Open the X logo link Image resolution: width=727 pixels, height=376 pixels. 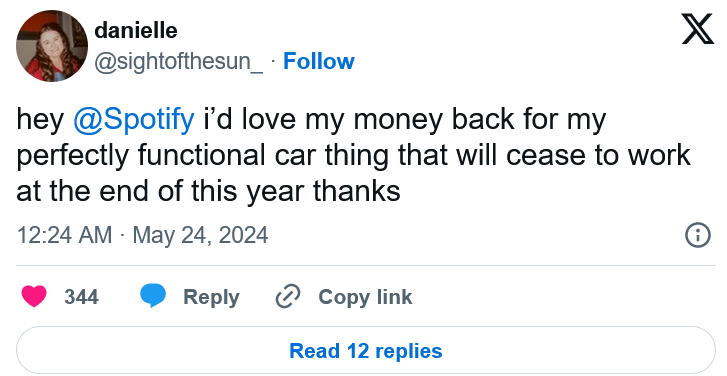pyautogui.click(x=698, y=29)
